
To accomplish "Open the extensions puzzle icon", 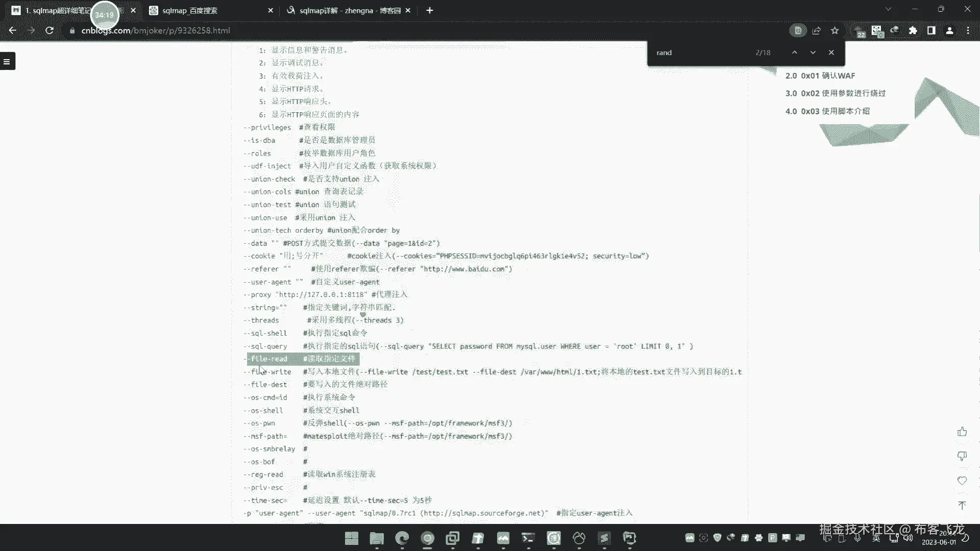I will pos(913,31).
